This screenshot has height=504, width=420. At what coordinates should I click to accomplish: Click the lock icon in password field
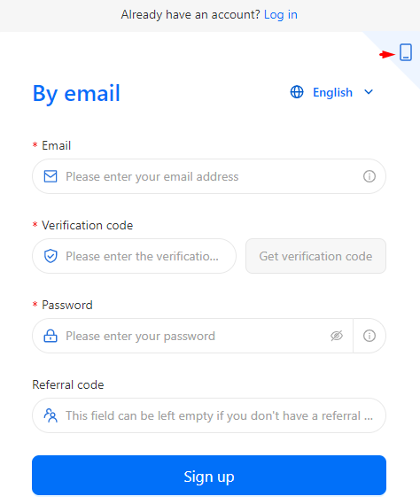click(x=51, y=336)
